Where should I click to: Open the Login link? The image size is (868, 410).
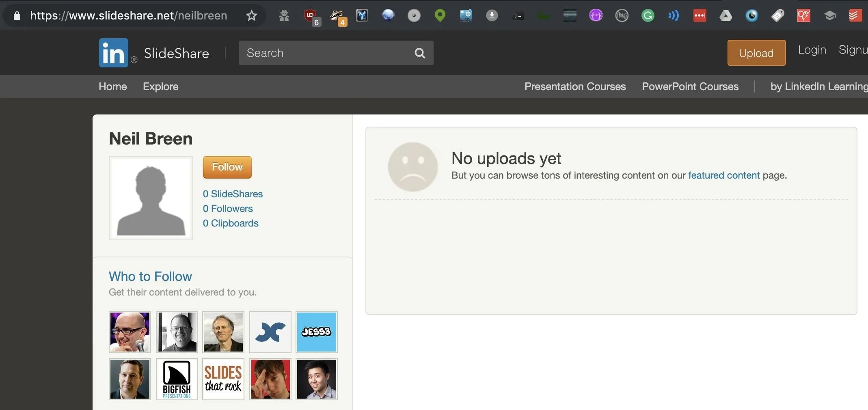point(812,50)
